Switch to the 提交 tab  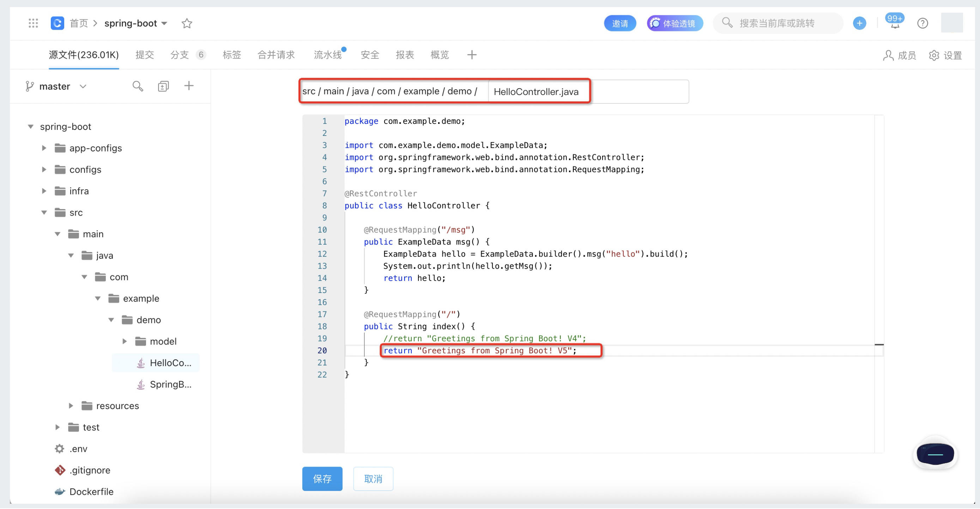(145, 55)
